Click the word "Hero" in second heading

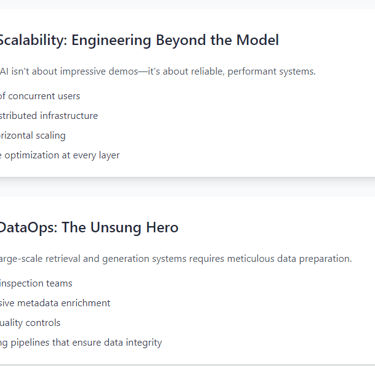click(x=162, y=227)
